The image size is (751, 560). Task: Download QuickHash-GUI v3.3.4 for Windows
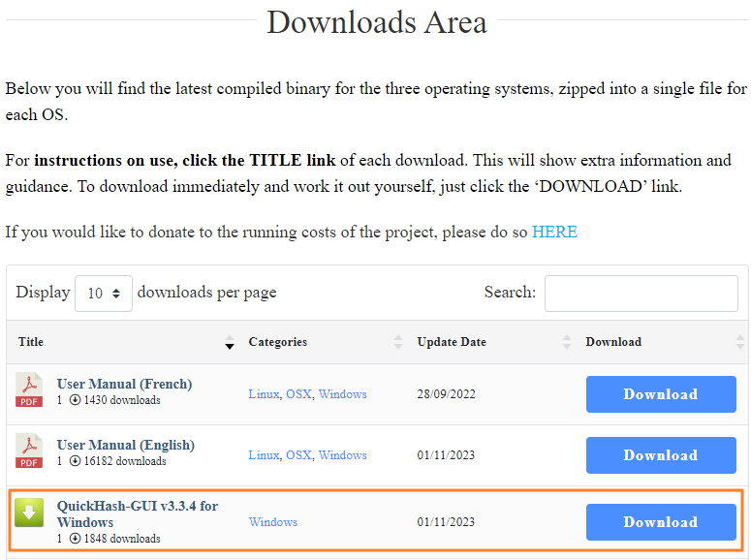[660, 522]
